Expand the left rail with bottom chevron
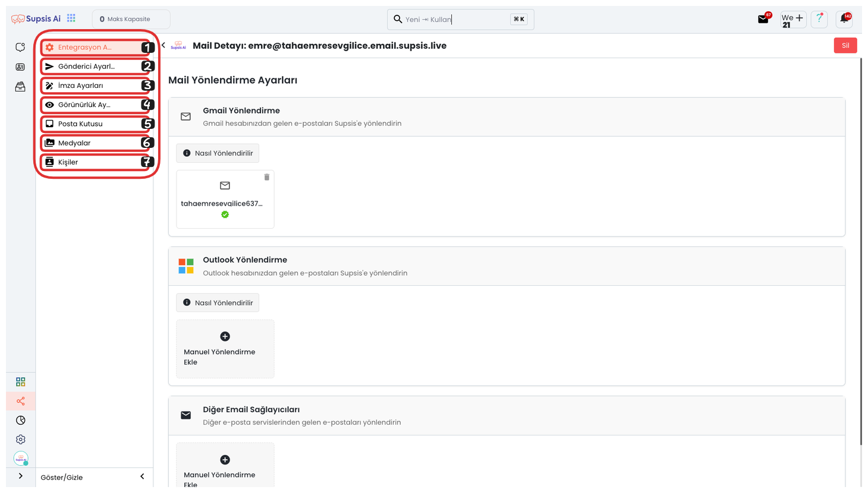 coord(21,476)
